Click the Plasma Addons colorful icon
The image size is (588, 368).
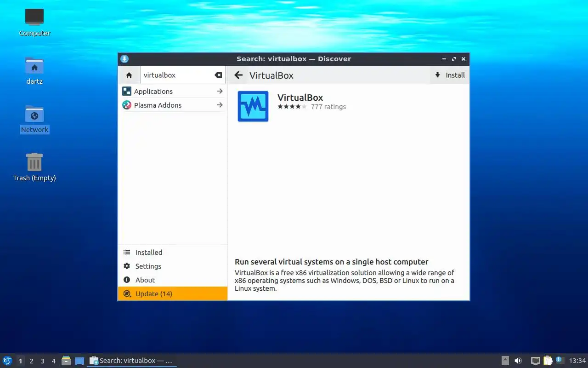coord(126,105)
